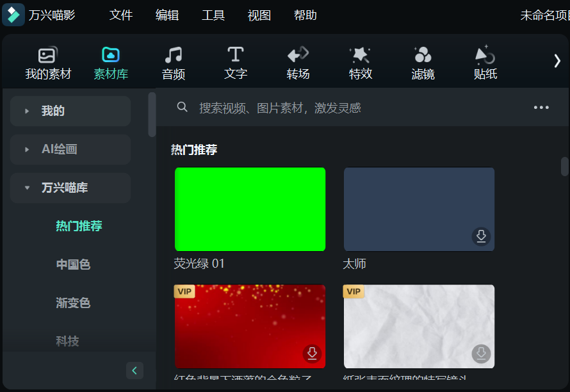Select the 荧光绿 01 green swatch
Viewport: 570px width, 392px height.
250,209
